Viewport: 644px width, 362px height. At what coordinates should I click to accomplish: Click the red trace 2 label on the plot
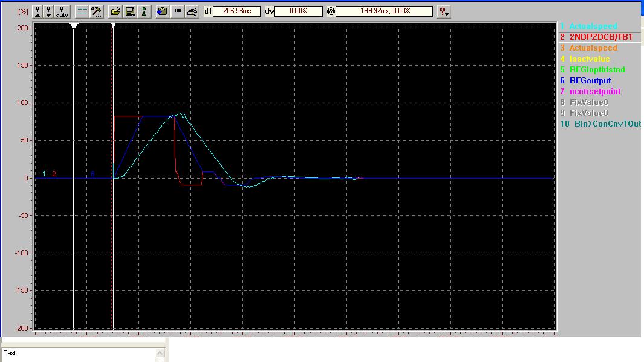click(54, 174)
